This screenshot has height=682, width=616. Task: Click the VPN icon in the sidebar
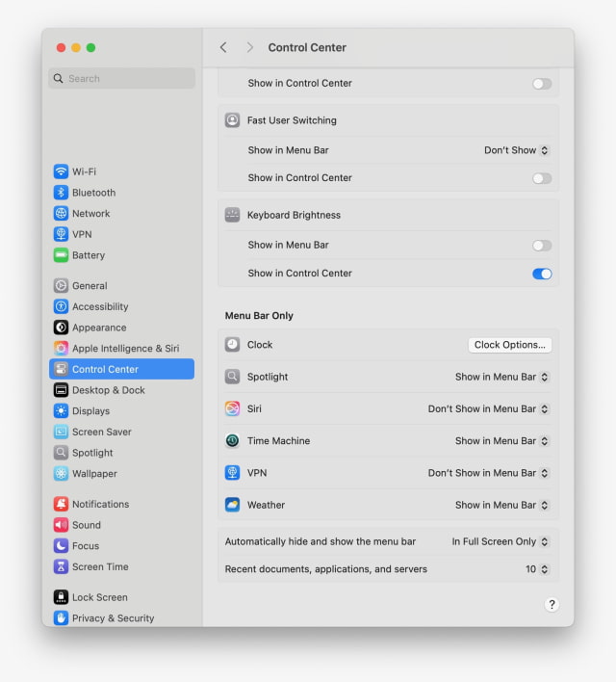[61, 234]
